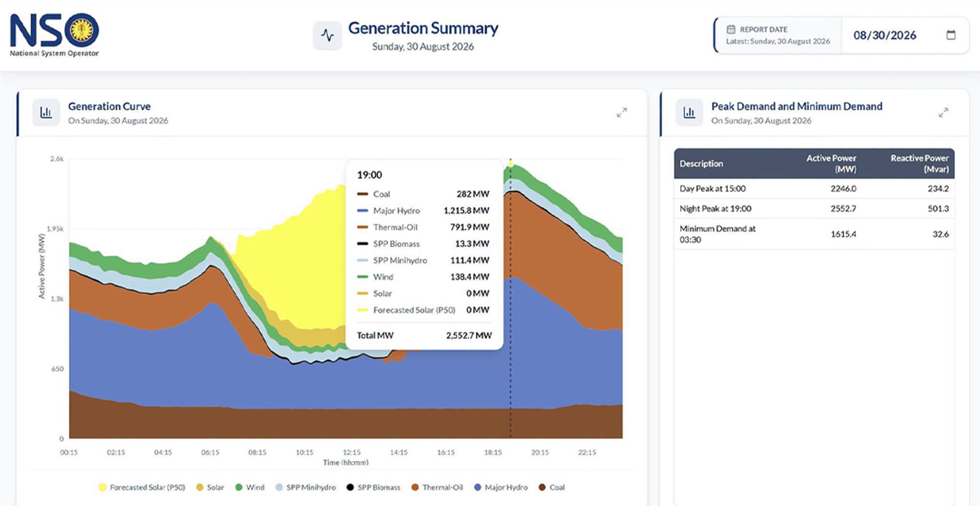980x506 pixels.
Task: Toggle Forecasted Solar (P50) legend series
Action: coord(142,487)
